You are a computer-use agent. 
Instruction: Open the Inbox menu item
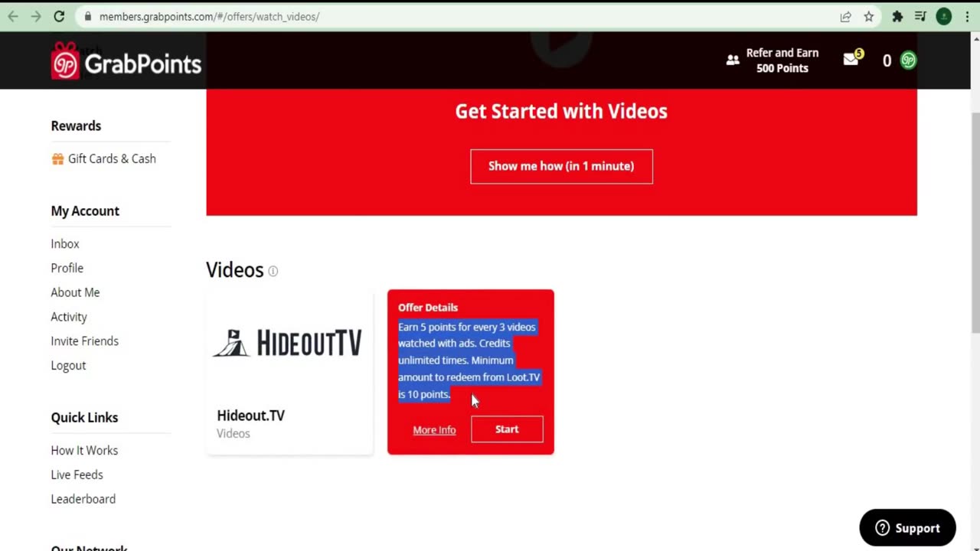(x=65, y=243)
